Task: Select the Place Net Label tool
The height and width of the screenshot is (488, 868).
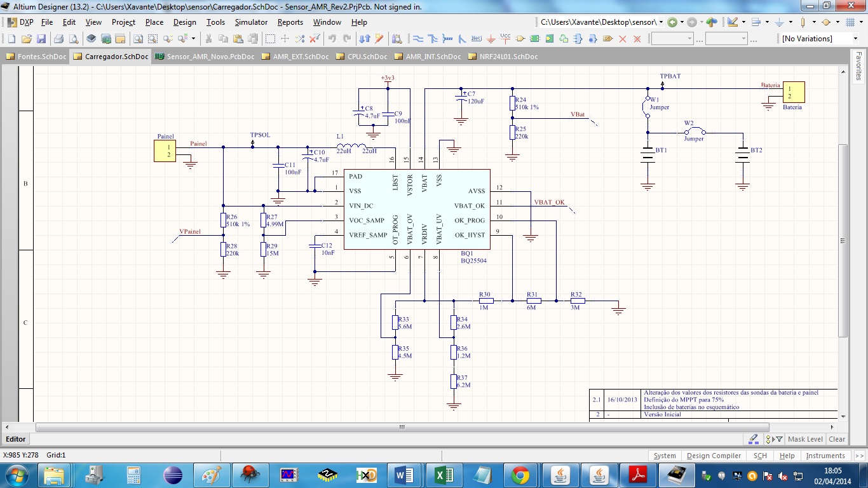Action: click(477, 38)
